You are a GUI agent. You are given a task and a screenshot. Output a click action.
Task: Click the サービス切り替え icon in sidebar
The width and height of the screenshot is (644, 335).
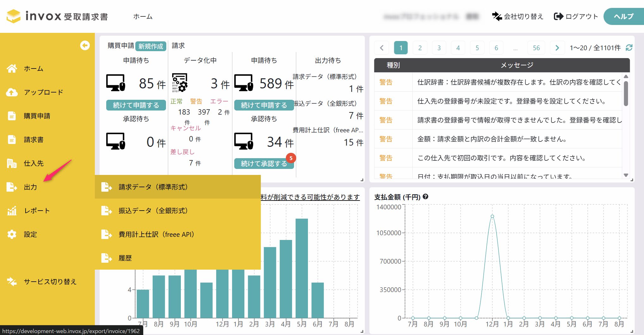[x=12, y=282]
